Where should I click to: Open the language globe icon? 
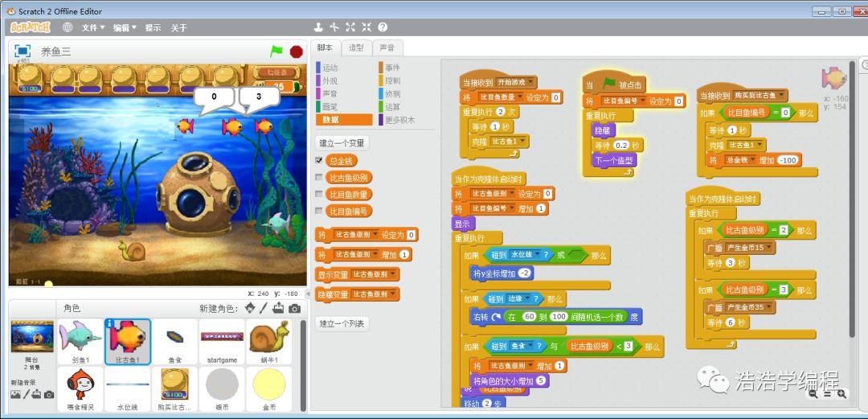pos(68,27)
